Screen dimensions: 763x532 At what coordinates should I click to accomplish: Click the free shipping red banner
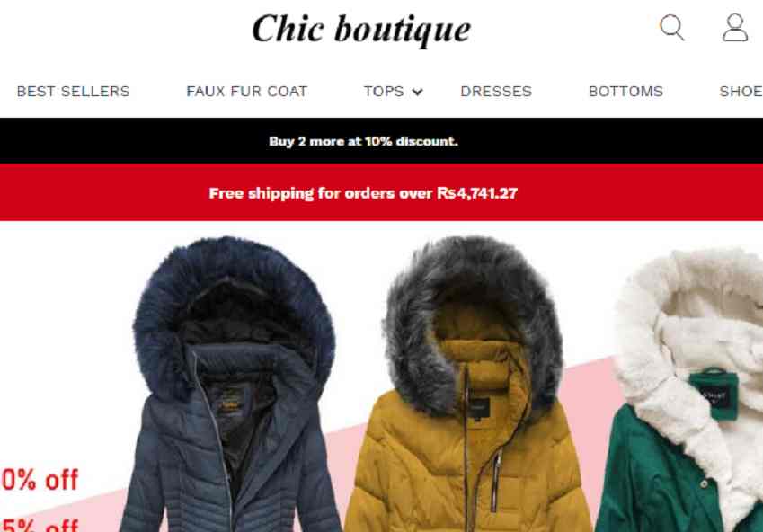(381, 192)
